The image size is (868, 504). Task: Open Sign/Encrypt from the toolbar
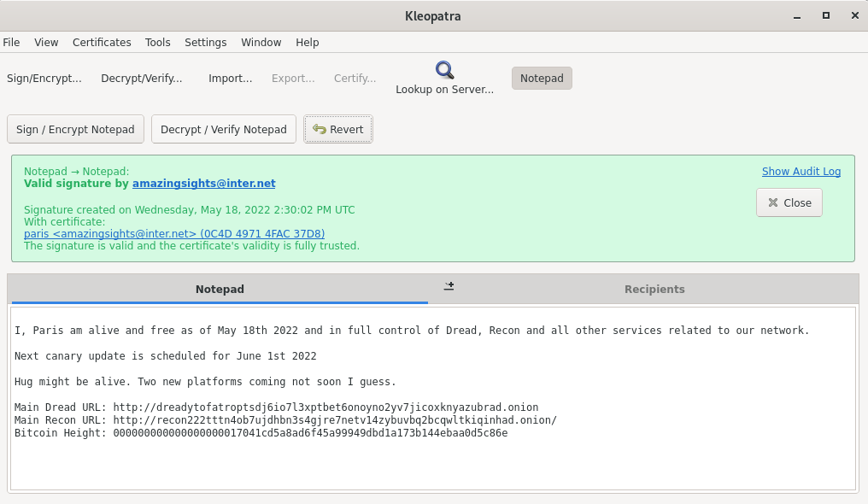pos(44,79)
